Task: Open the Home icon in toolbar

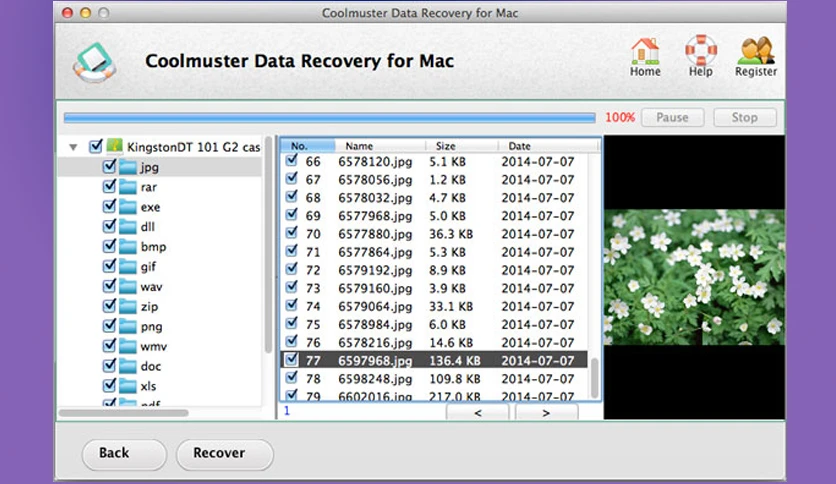Action: point(645,51)
